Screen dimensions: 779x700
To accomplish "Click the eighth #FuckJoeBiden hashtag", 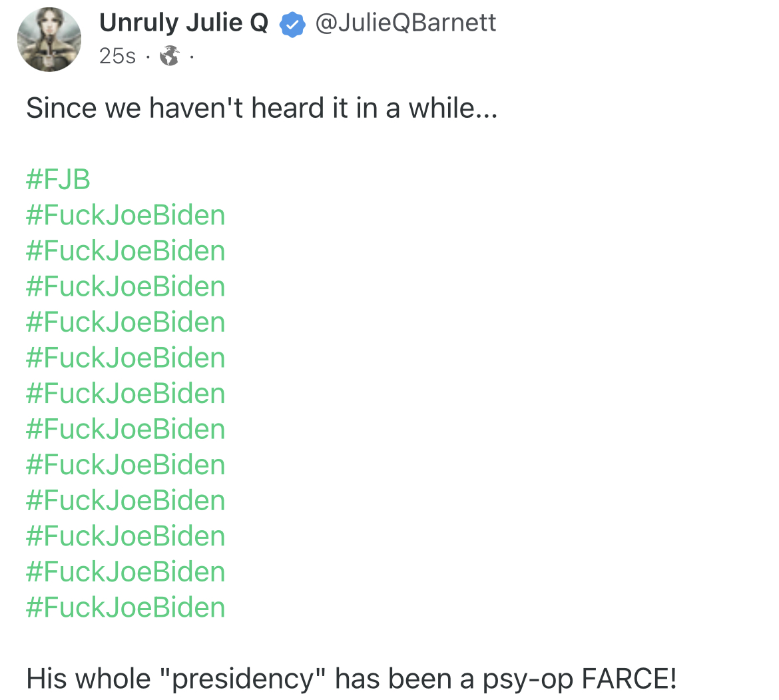I will click(126, 465).
